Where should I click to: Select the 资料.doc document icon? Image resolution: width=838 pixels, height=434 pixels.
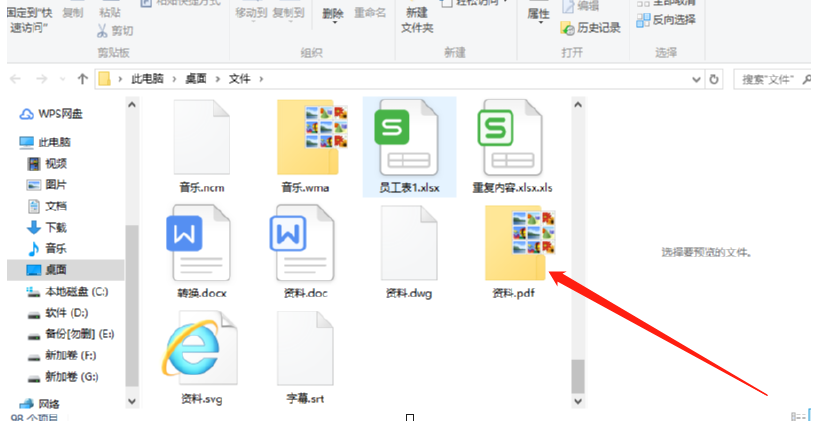click(302, 243)
